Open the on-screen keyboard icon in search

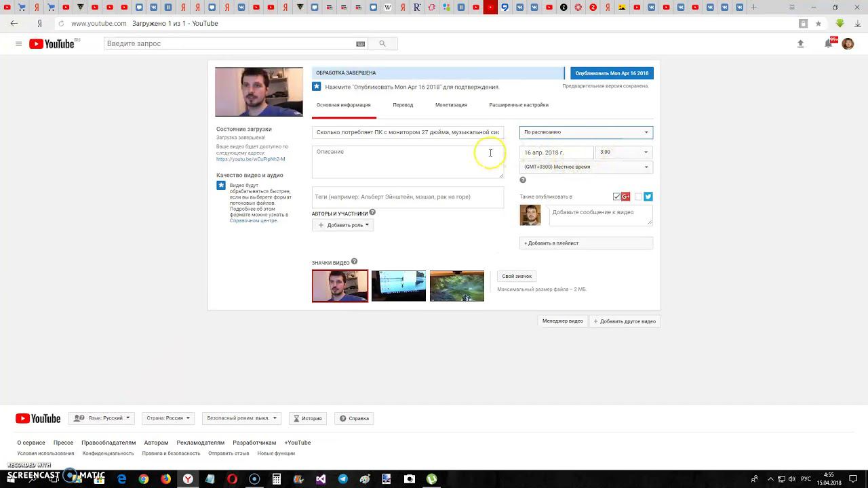click(361, 44)
